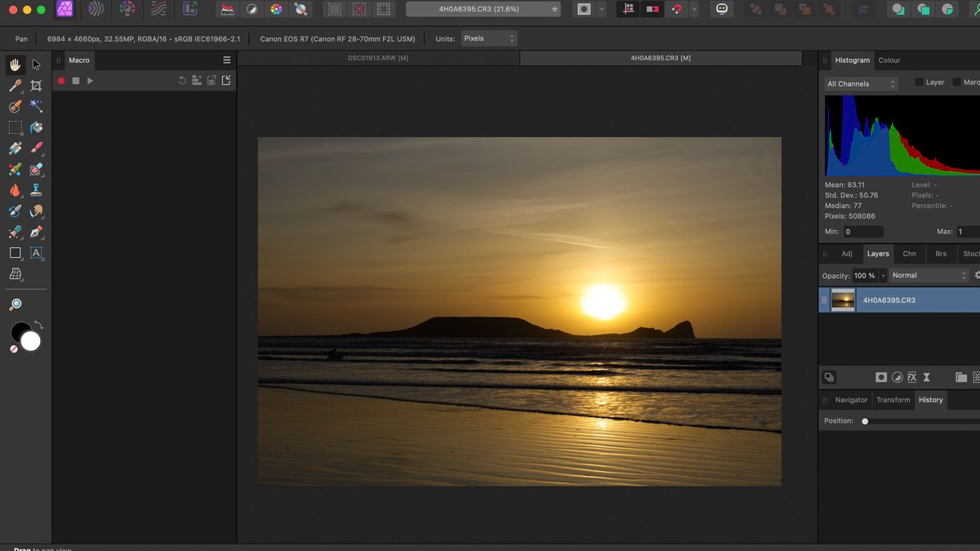Toggle Snapping magnet
Screen dimensions: 980x551
(x=676, y=10)
